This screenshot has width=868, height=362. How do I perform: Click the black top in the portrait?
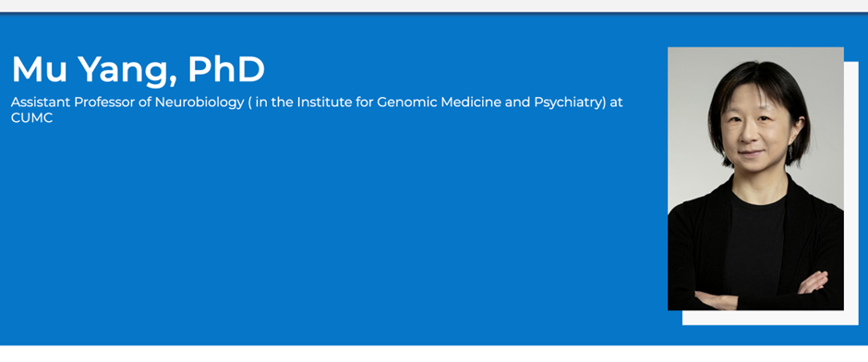[754, 244]
